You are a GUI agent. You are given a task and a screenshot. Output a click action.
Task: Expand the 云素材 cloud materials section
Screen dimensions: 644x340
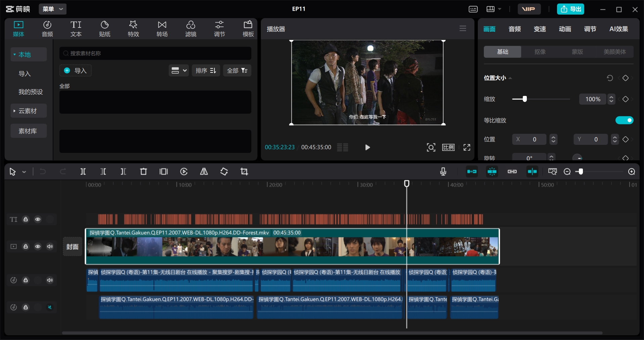click(x=29, y=111)
